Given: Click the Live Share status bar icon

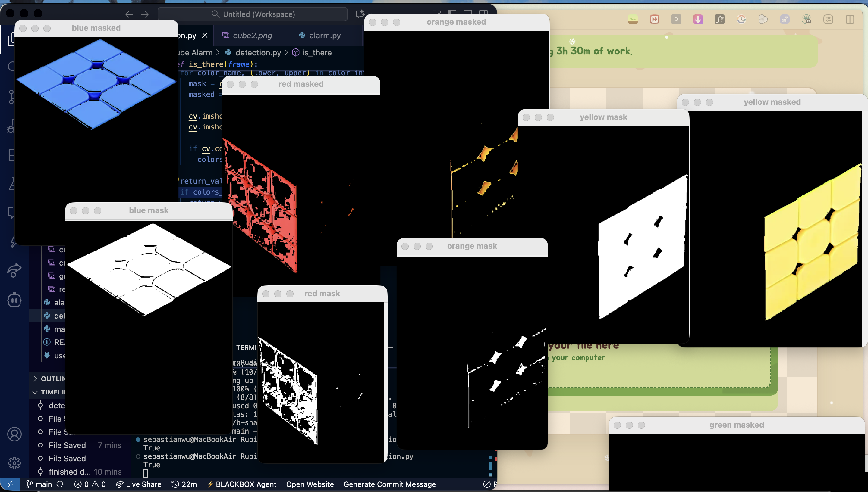Looking at the screenshot, I should (138, 484).
